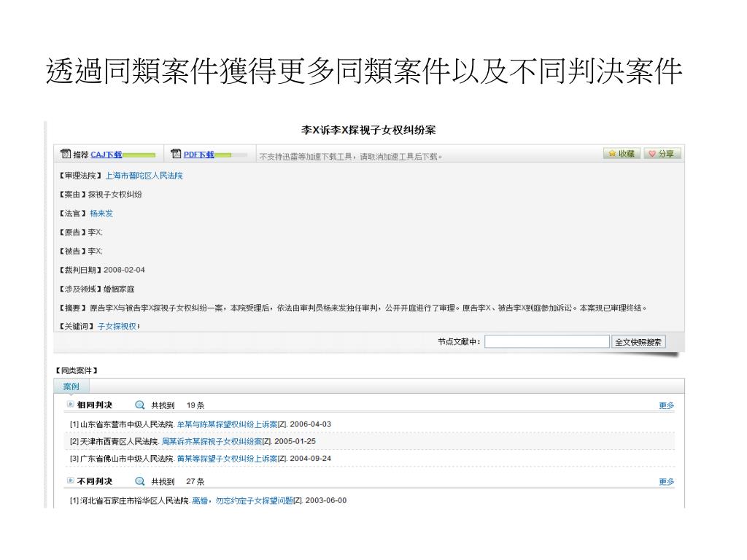Viewport: 747px width, 560px height.
Task: Click the 收藏 button
Action: (622, 153)
